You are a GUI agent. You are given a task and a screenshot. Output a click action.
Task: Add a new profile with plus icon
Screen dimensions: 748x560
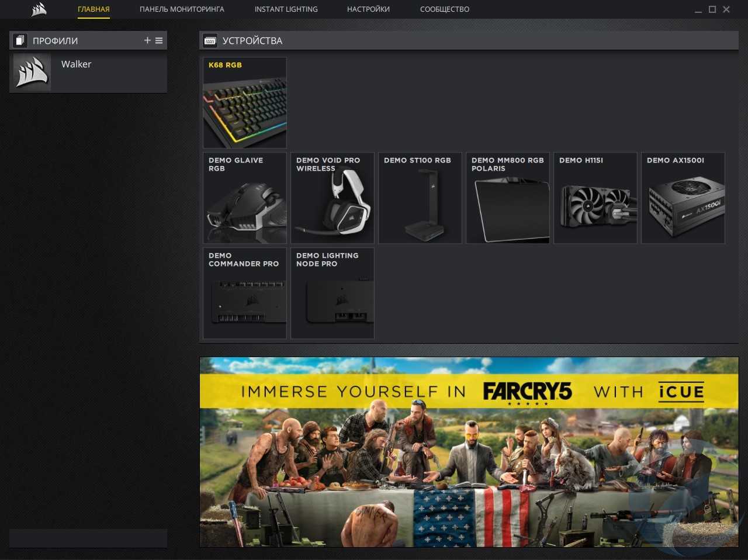pos(147,40)
